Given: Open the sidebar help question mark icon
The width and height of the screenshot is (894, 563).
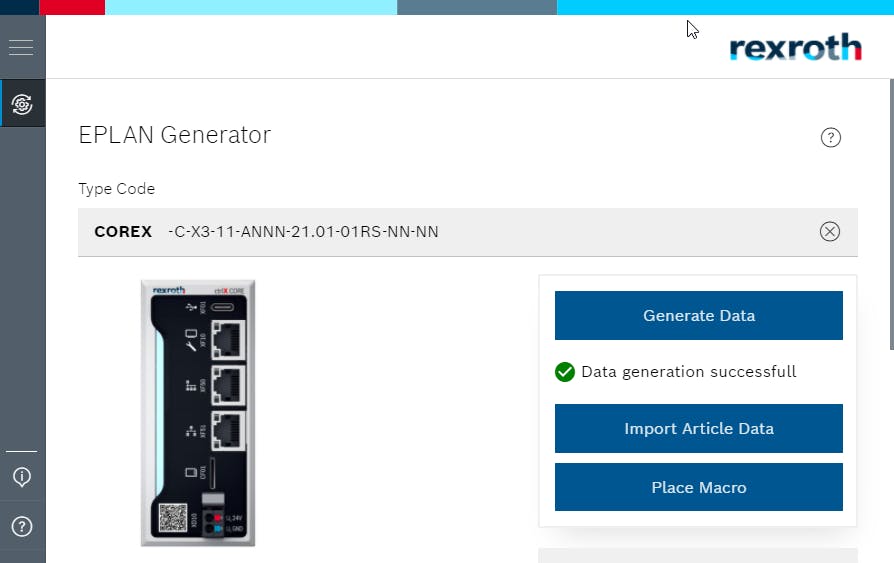Looking at the screenshot, I should [x=22, y=526].
